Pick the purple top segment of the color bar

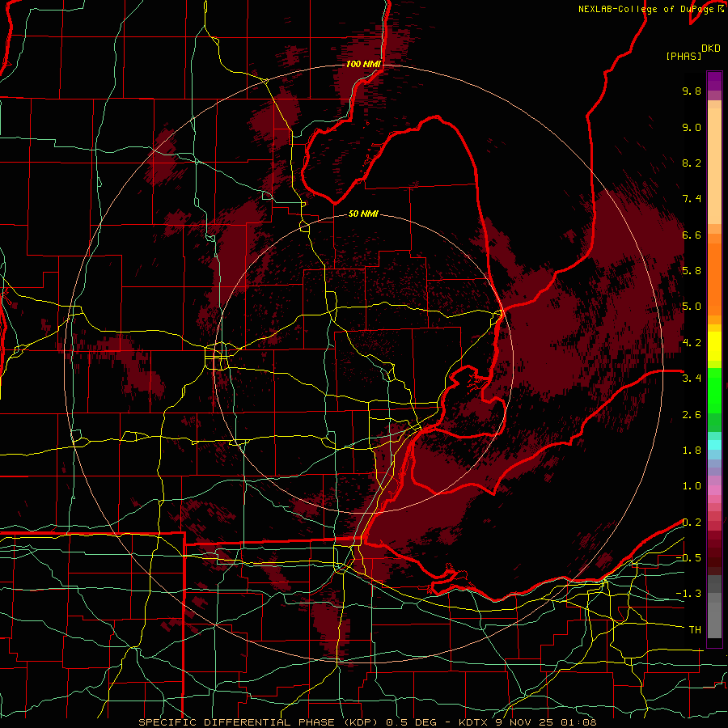coord(714,81)
